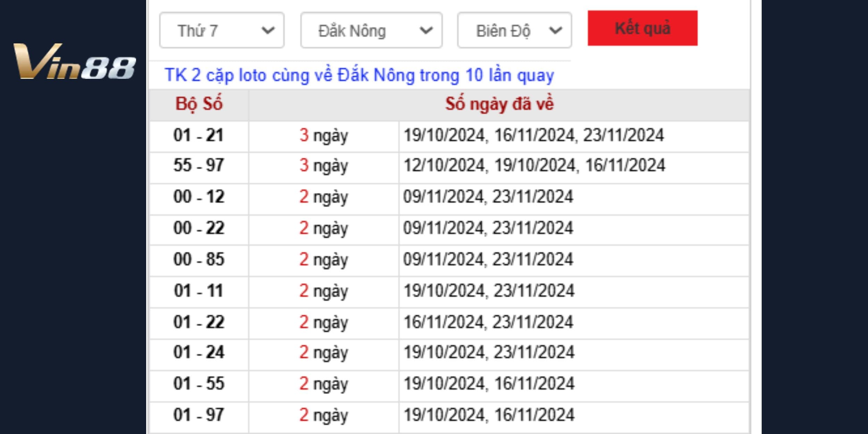This screenshot has height=434, width=868.
Task: Click 2 ngày in the 01 - 22 row
Action: coord(324,323)
